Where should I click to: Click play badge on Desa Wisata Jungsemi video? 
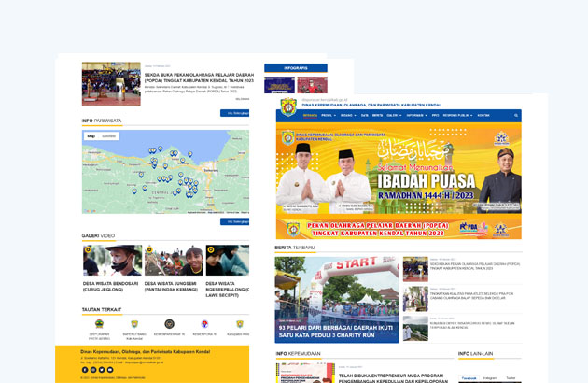coord(149,250)
